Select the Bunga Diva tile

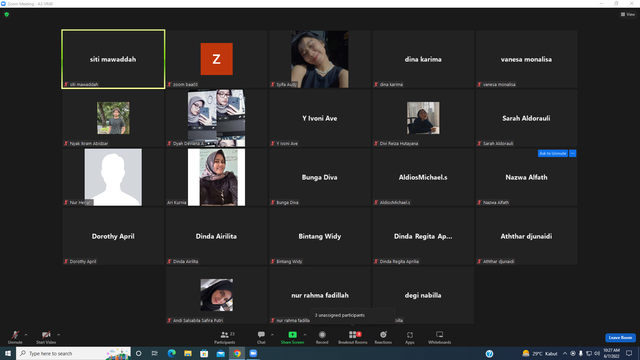(320, 177)
